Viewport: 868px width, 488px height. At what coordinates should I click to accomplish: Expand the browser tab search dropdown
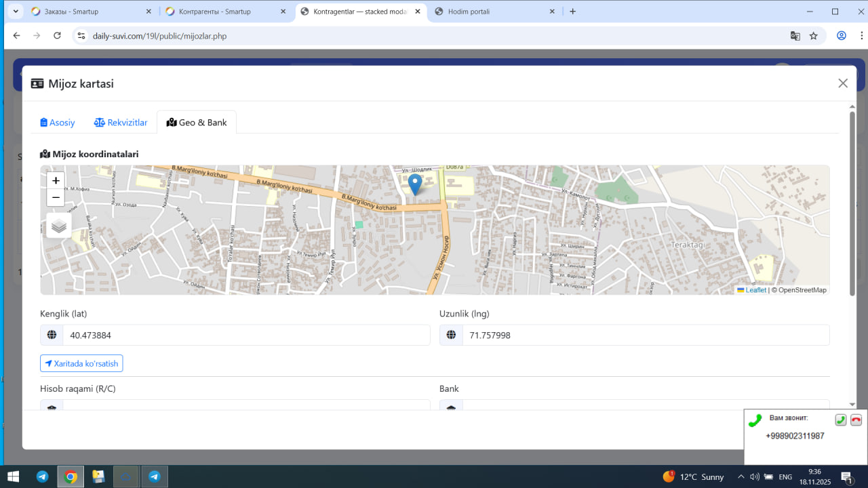(x=16, y=12)
